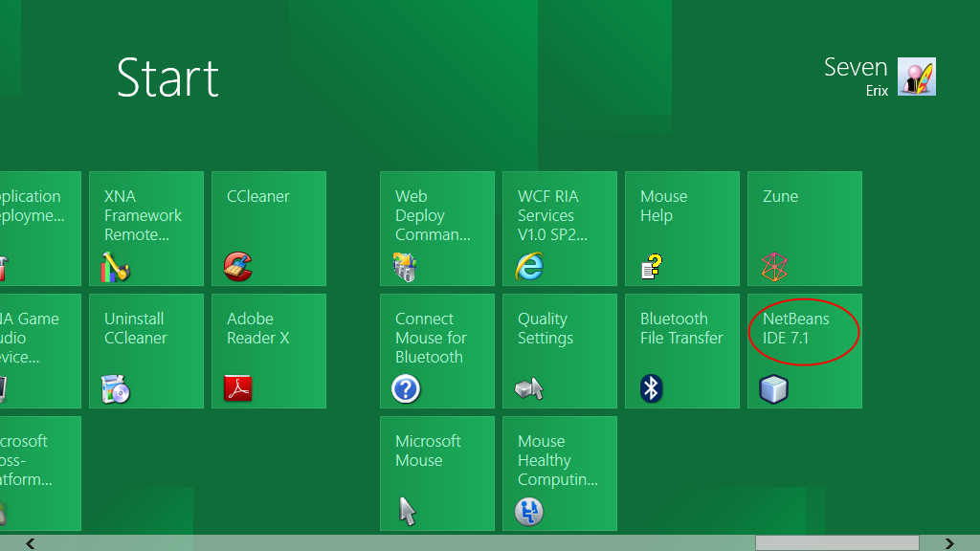Open the Microsoft Mouse tile
980x551 pixels.
coord(437,474)
